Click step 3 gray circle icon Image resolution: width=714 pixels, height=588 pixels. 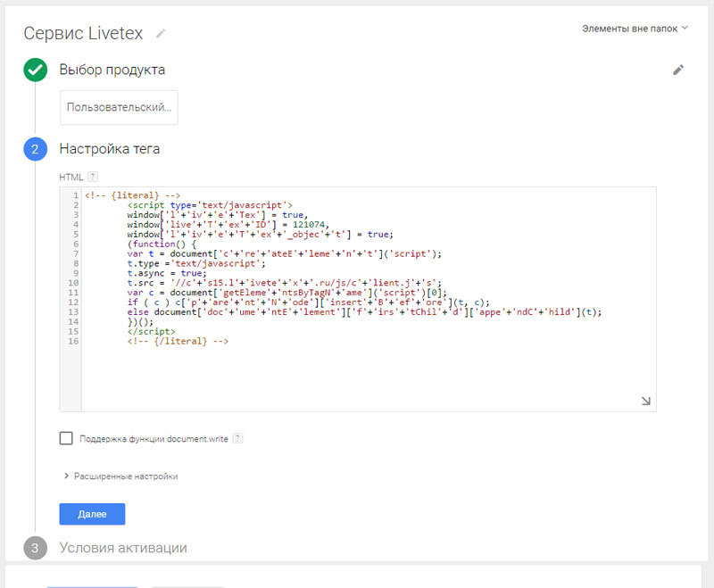(35, 548)
